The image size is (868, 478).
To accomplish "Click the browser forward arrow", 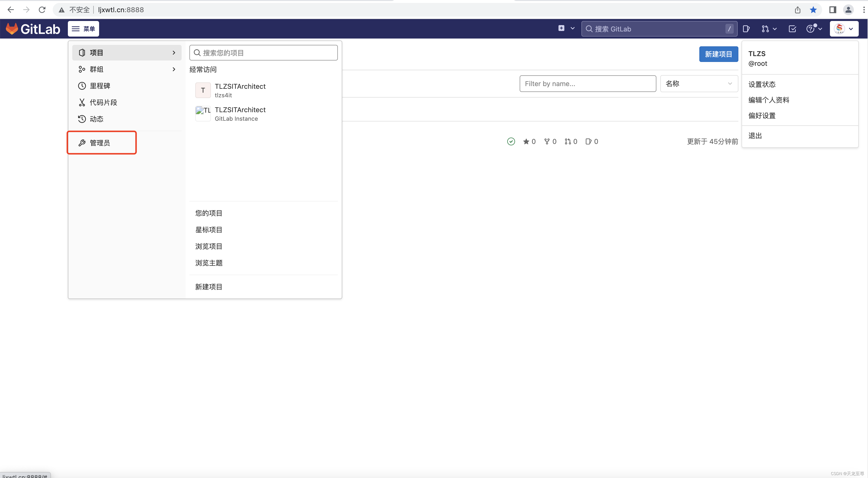I will click(26, 10).
